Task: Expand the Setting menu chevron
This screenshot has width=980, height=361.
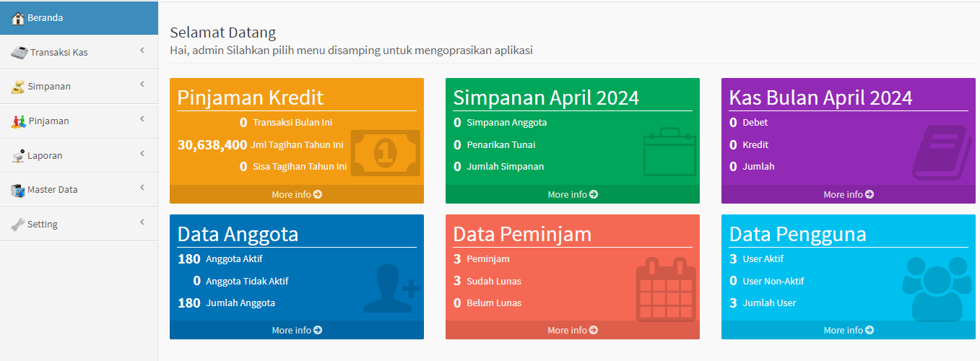Action: (x=142, y=222)
